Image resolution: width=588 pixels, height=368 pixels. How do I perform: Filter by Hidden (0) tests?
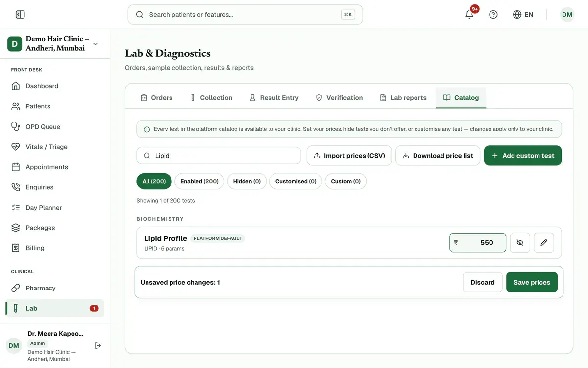[247, 181]
